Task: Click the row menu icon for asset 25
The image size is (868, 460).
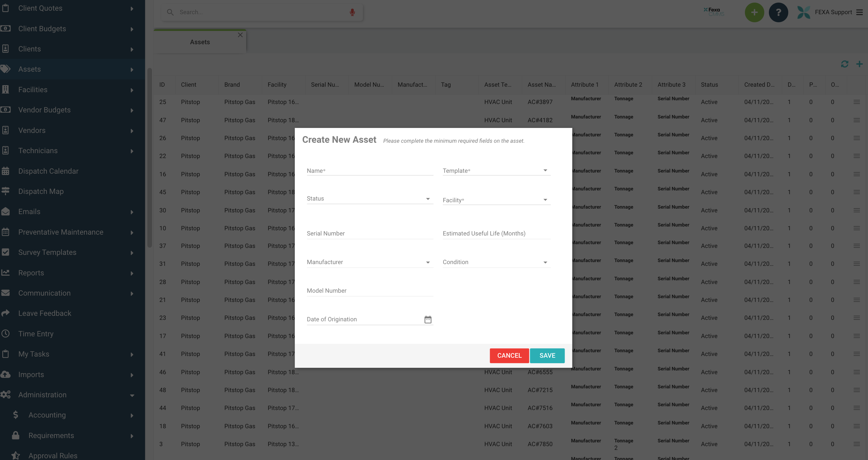Action: pos(856,102)
